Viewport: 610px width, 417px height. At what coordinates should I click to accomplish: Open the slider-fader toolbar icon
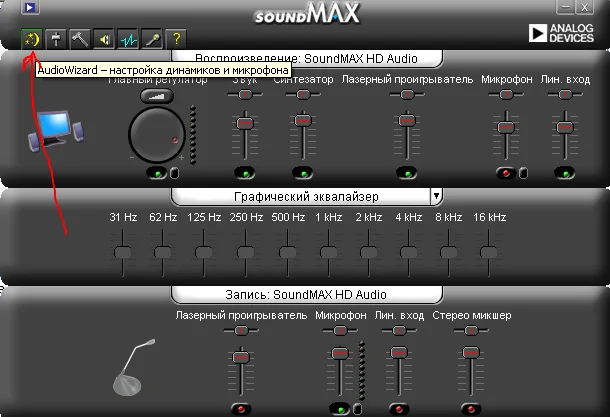point(56,39)
